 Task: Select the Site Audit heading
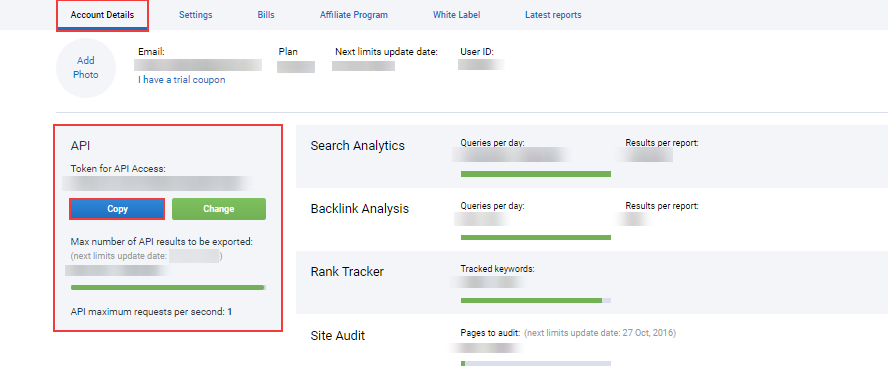tap(338, 335)
